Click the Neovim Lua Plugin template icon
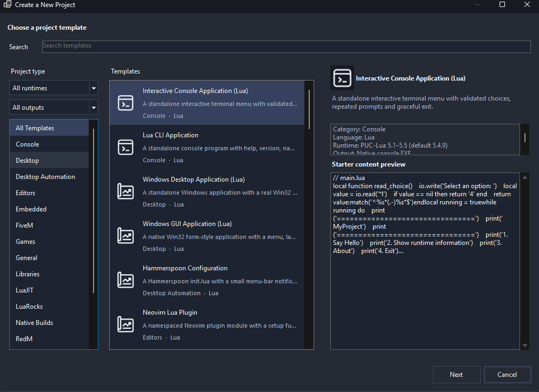 (125, 324)
